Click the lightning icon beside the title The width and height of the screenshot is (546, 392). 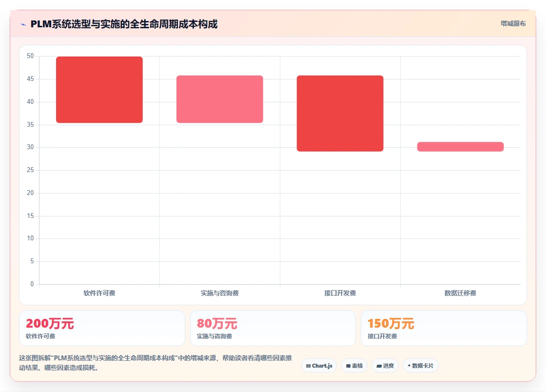23,24
